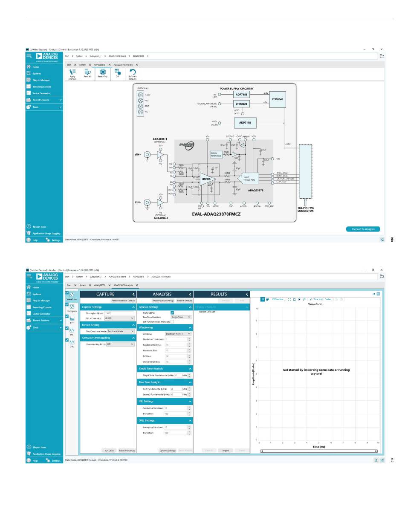Open the Oversampling Ratio dropdown
The width and height of the screenshot is (405, 532).
click(x=121, y=344)
